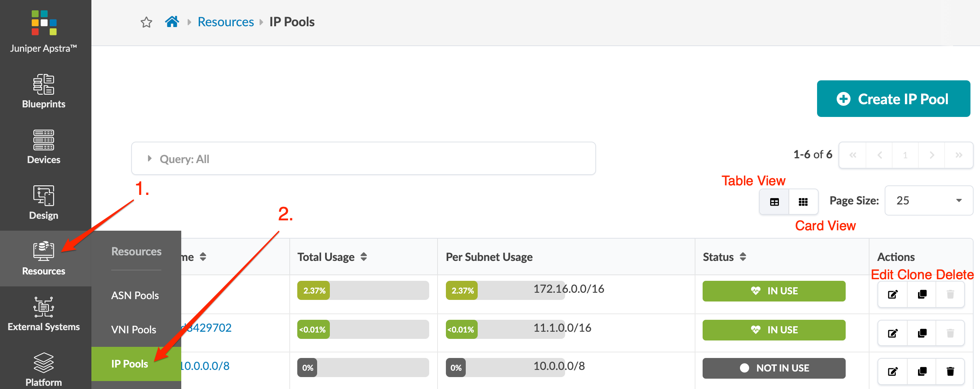Expand the Query: All filter
980x389 pixels.
149,159
